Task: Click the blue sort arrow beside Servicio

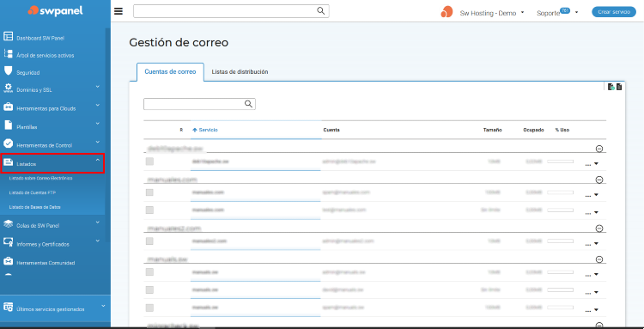Action: tap(195, 130)
